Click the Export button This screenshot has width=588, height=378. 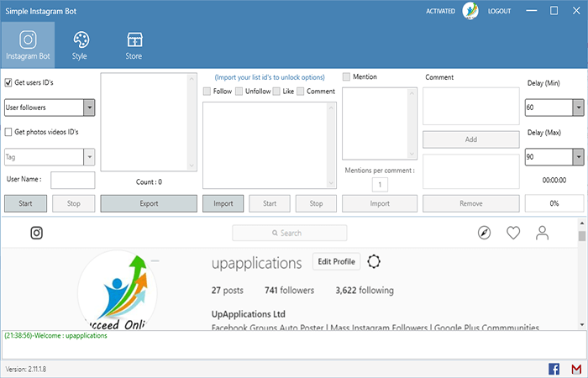149,203
